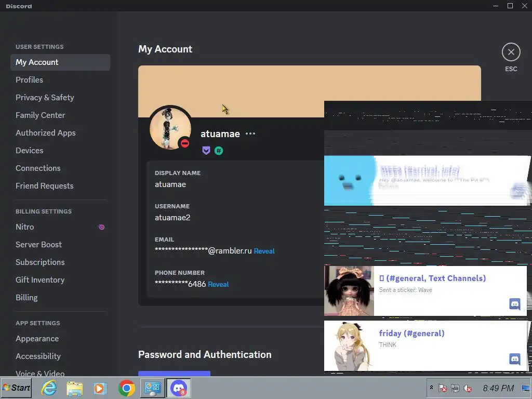Open Authorized Apps settings
Screen dimensions: 532x399
tap(60, 132)
